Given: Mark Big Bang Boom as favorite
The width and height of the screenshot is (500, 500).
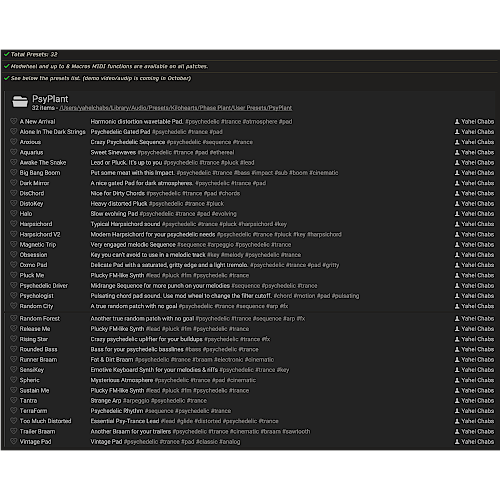Looking at the screenshot, I should click(14, 173).
